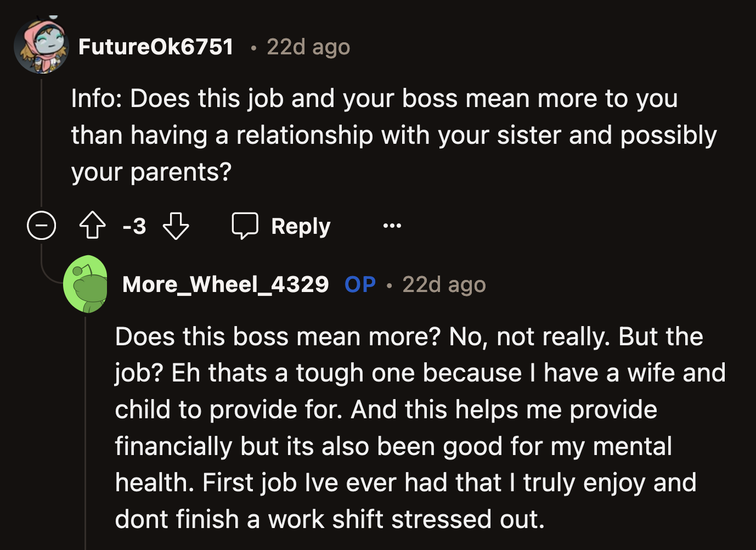Click More_Wheel_4329's green Snoo avatar
Screen dimensions: 756x550
pos(87,285)
